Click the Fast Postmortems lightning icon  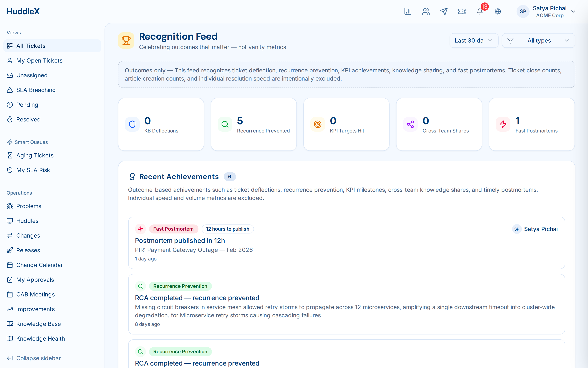tap(503, 124)
